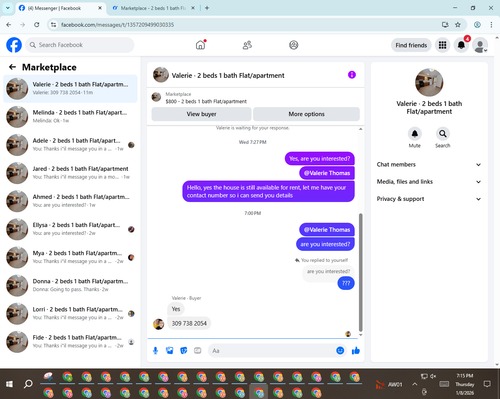The height and width of the screenshot is (399, 500).
Task: Open the taskbar clock and date
Action: point(465,384)
